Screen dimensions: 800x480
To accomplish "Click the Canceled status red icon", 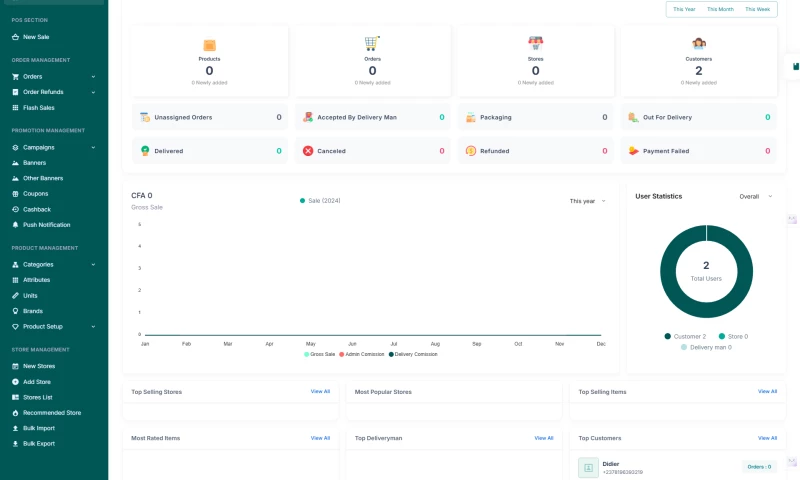I will click(308, 151).
